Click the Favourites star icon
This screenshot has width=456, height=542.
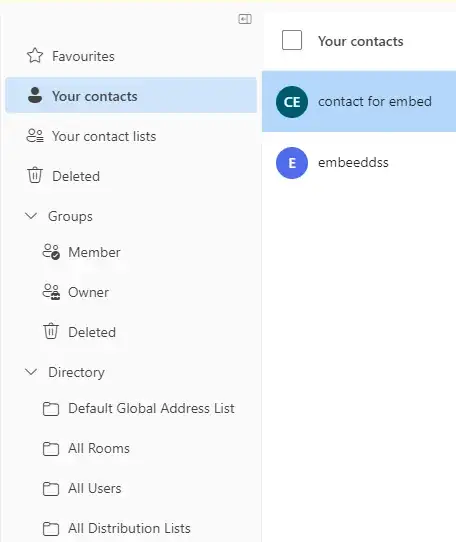[35, 56]
